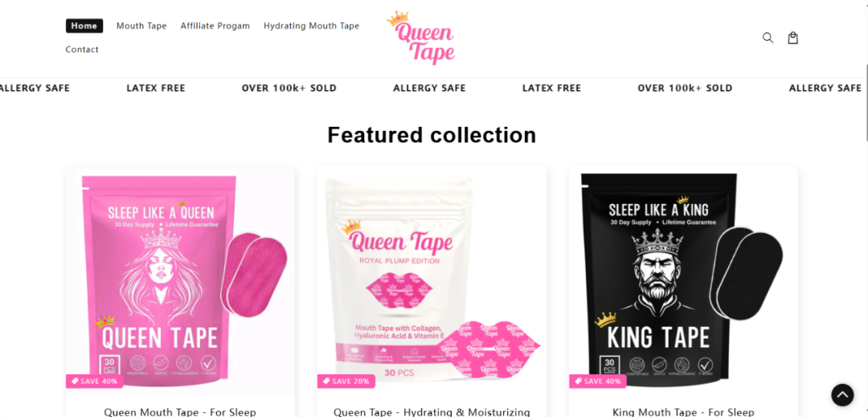Open the Contact page link
The width and height of the screenshot is (868, 417).
click(82, 50)
